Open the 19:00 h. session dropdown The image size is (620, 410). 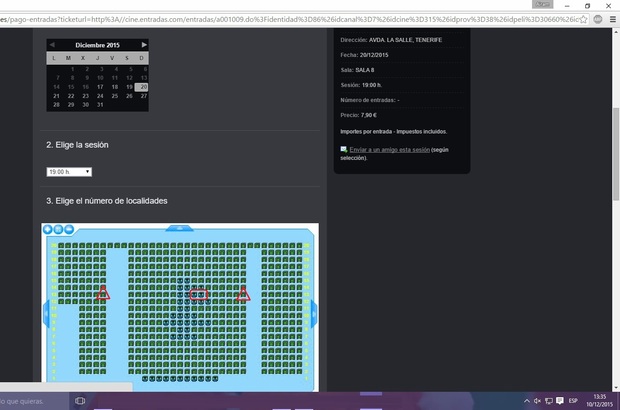69,172
